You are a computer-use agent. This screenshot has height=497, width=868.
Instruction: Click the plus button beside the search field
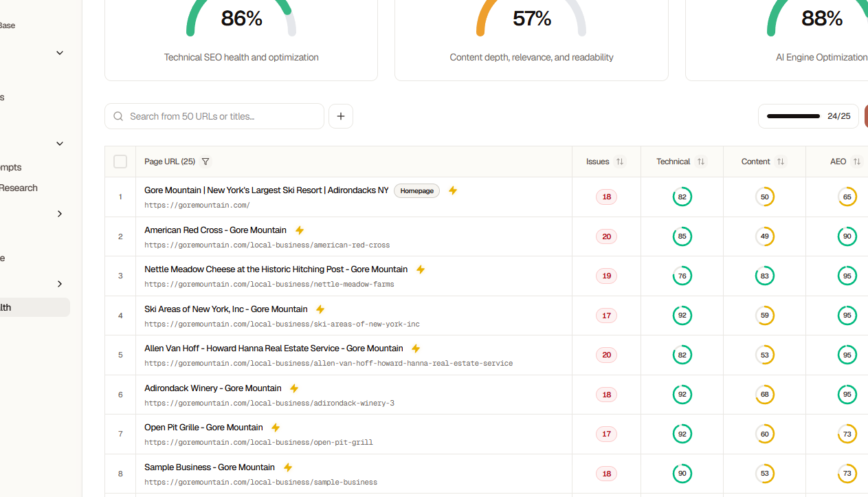(341, 116)
